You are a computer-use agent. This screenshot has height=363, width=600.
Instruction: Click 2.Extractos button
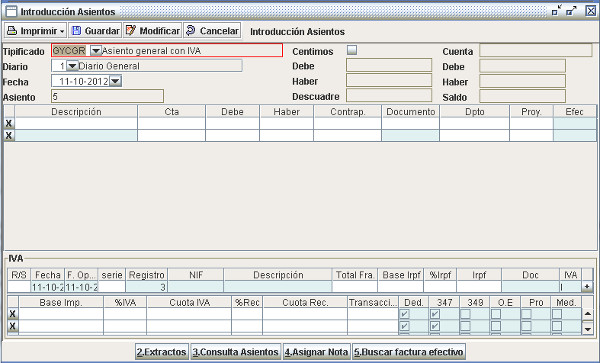click(162, 352)
